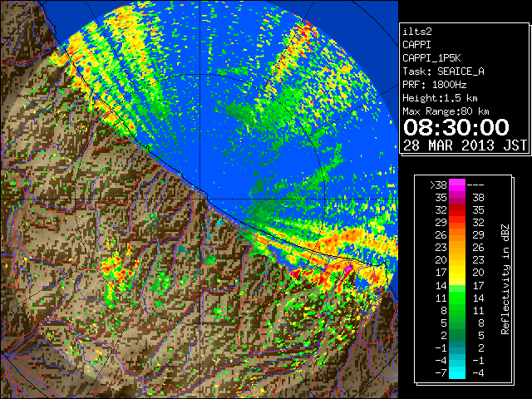Screen dimensions: 532x399
Task: Click the 08:30:00 timestamp
Action: [456, 127]
